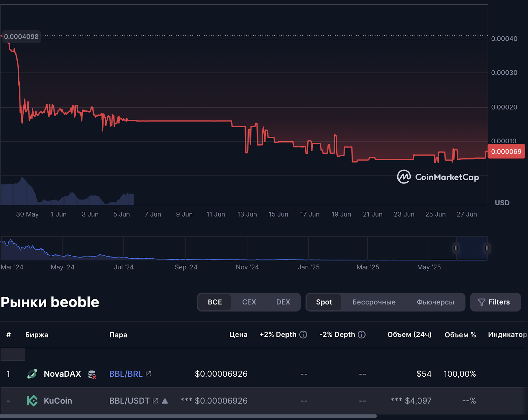Sort by +2% Depth column header
Viewport: 528px width, 420px height.
tap(278, 334)
